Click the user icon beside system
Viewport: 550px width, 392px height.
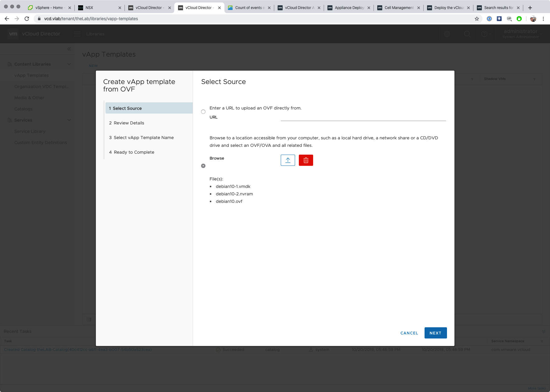pyautogui.click(x=311, y=350)
